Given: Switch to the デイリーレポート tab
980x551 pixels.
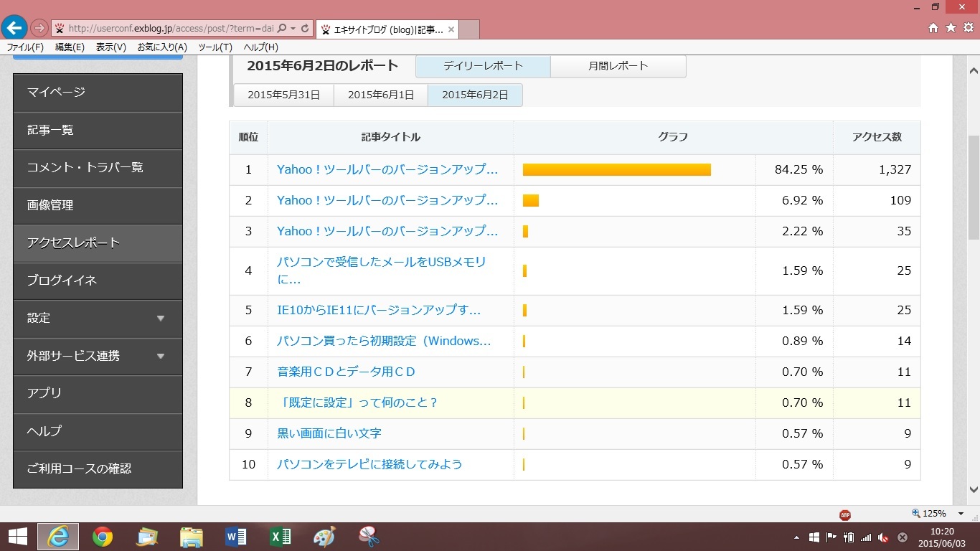Looking at the screenshot, I should [483, 66].
